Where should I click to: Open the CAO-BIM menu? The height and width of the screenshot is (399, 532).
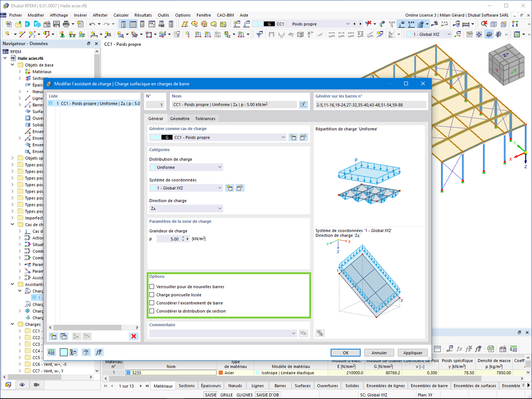tap(225, 15)
